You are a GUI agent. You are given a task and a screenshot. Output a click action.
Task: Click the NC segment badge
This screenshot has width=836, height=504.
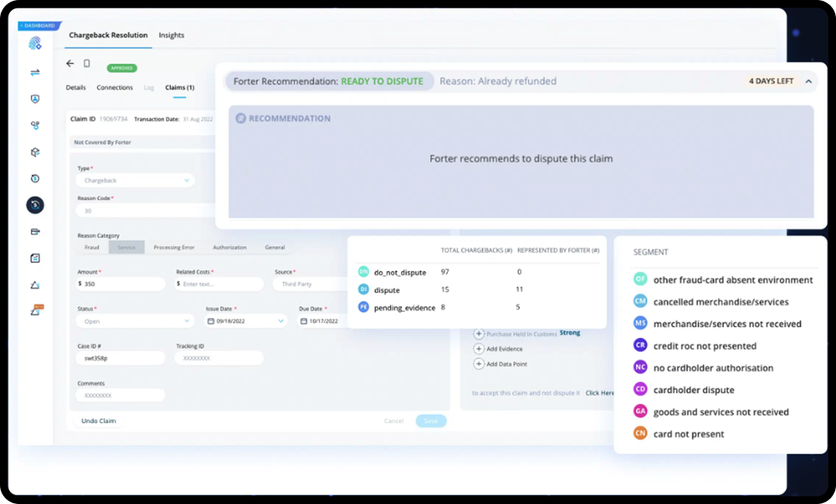[640, 367]
